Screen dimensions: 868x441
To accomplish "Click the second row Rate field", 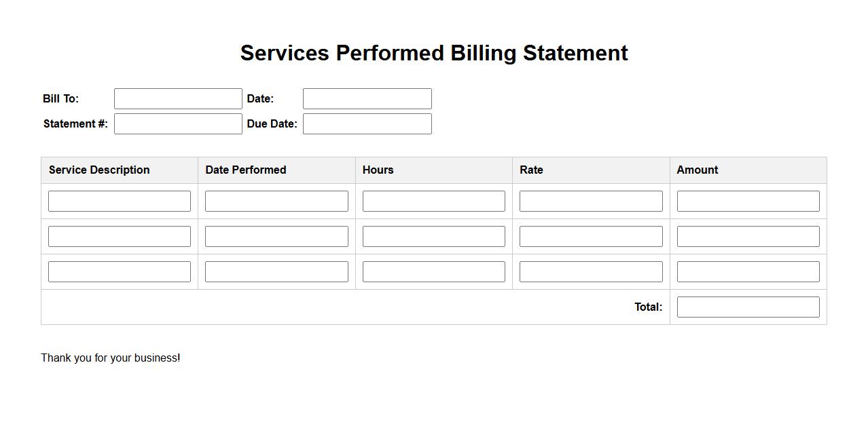I will (x=591, y=236).
